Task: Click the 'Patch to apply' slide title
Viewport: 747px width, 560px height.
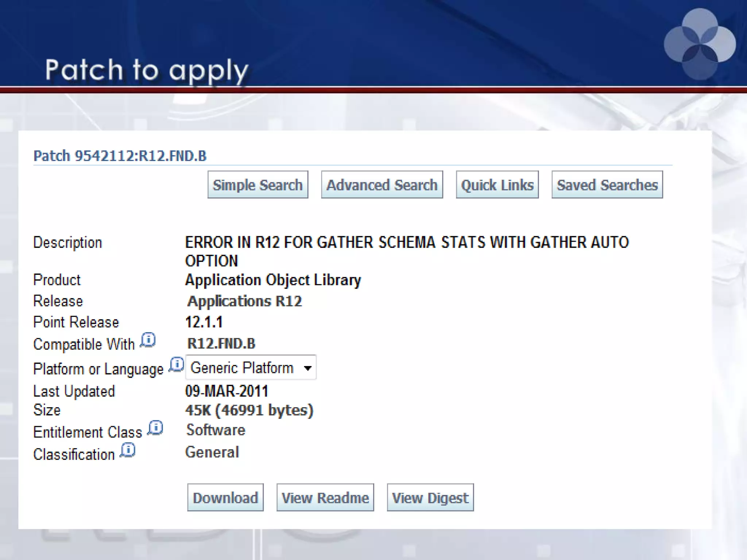Action: (147, 70)
